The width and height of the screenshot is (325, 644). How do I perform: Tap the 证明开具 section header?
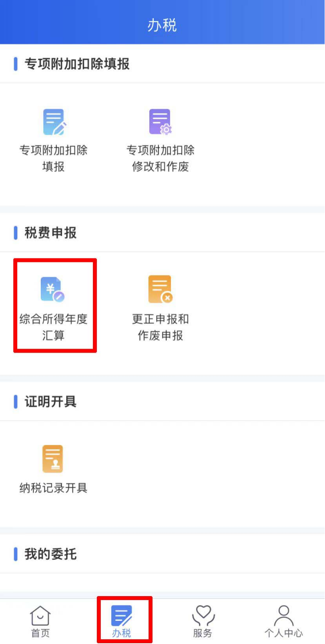click(51, 402)
